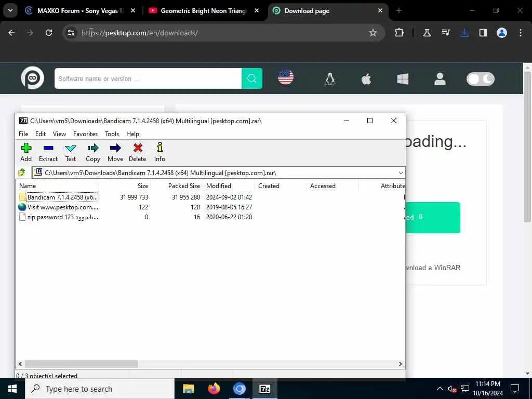This screenshot has height=399, width=532.
Task: Open the Info toolbar icon
Action: click(x=159, y=152)
